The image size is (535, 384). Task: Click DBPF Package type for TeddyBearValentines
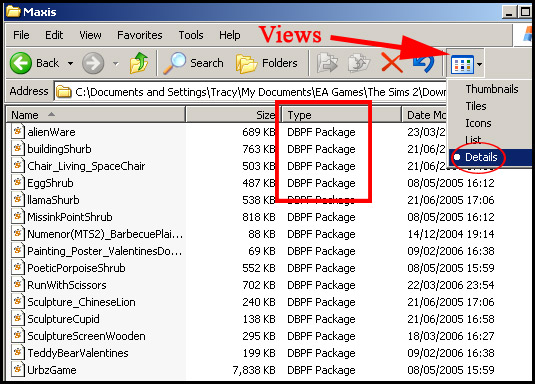(x=321, y=353)
